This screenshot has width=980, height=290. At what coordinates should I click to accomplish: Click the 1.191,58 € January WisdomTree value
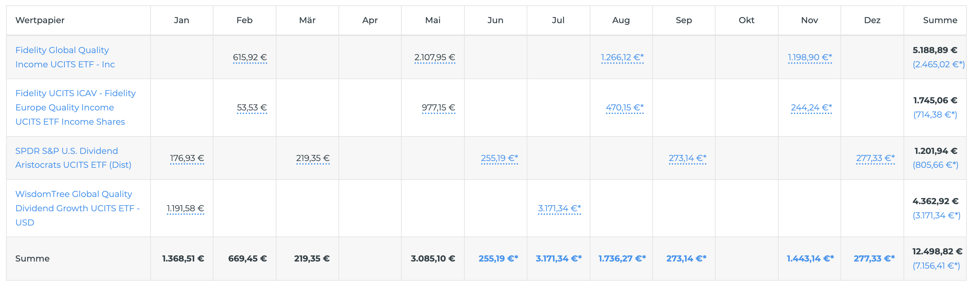click(185, 208)
